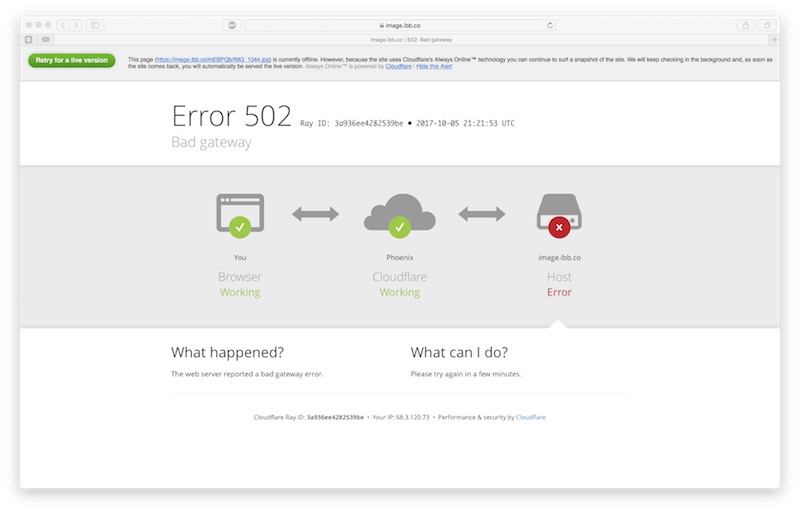Reload the page with the refresh icon
This screenshot has width=800, height=512.
549,25
